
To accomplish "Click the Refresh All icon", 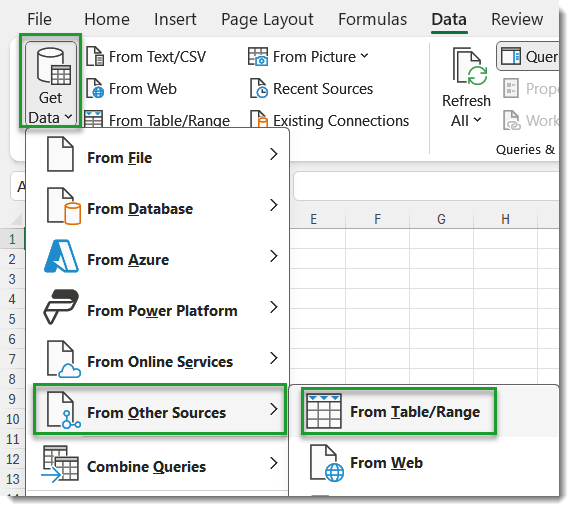I will pyautogui.click(x=470, y=67).
